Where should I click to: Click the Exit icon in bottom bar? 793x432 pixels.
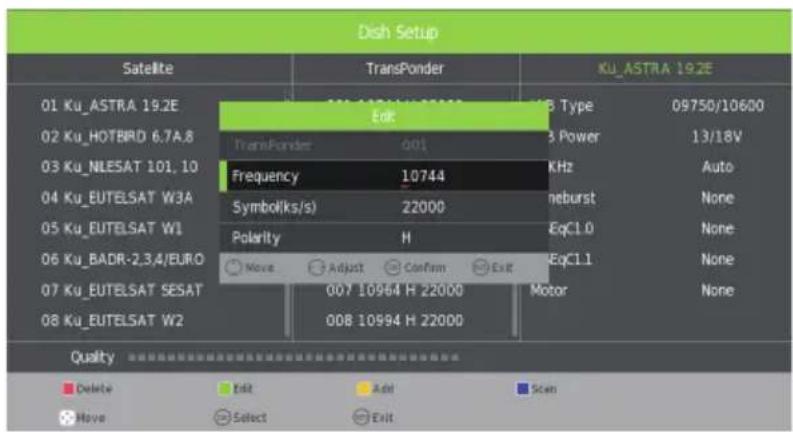[361, 417]
